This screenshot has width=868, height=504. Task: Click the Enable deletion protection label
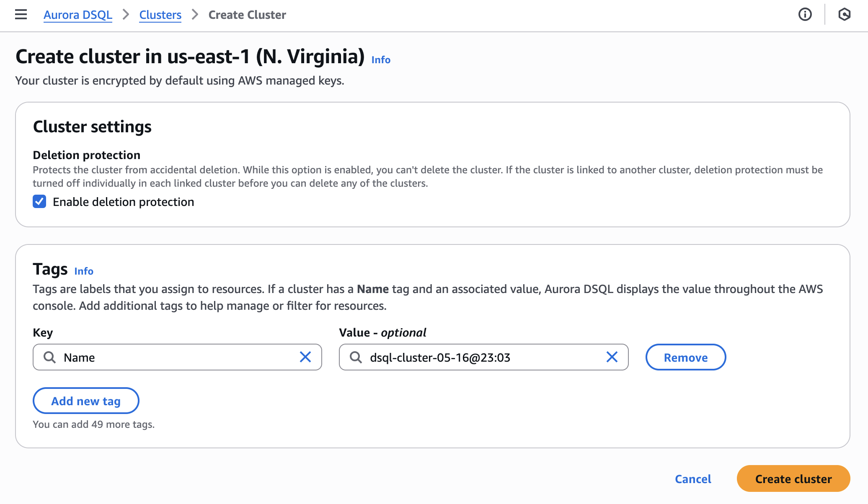(123, 202)
